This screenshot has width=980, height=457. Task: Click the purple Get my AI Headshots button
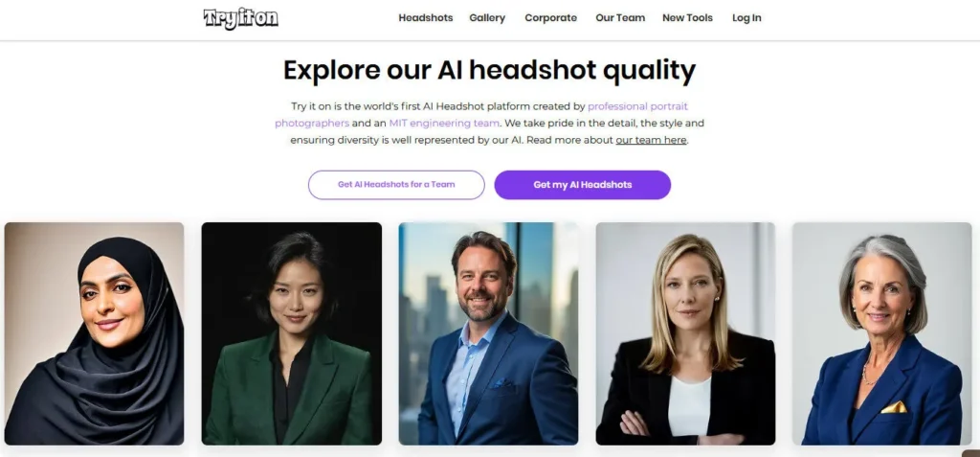click(x=583, y=185)
